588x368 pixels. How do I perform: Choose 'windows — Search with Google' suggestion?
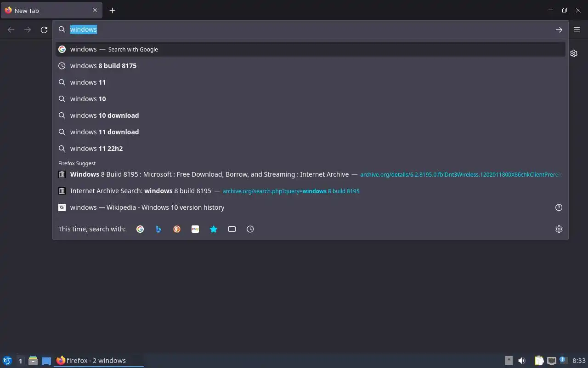tap(310, 49)
